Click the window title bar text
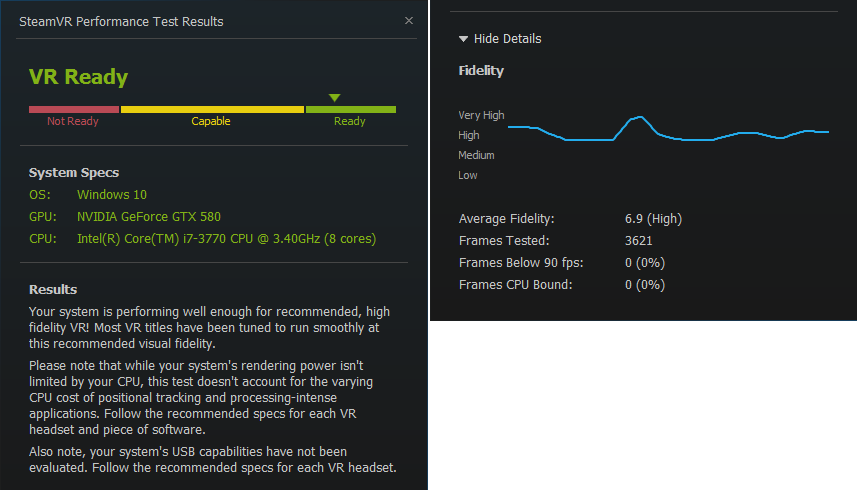 click(x=121, y=21)
